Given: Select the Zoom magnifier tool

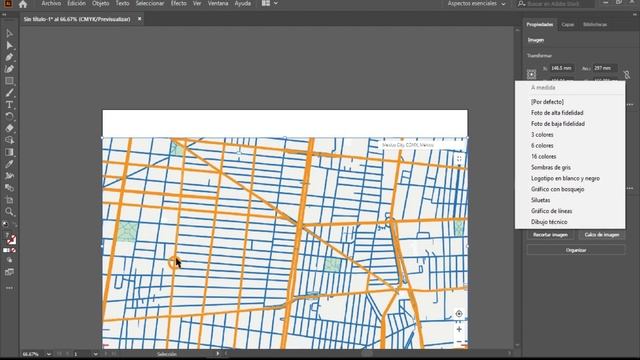Looking at the screenshot, I should pyautogui.click(x=9, y=212).
